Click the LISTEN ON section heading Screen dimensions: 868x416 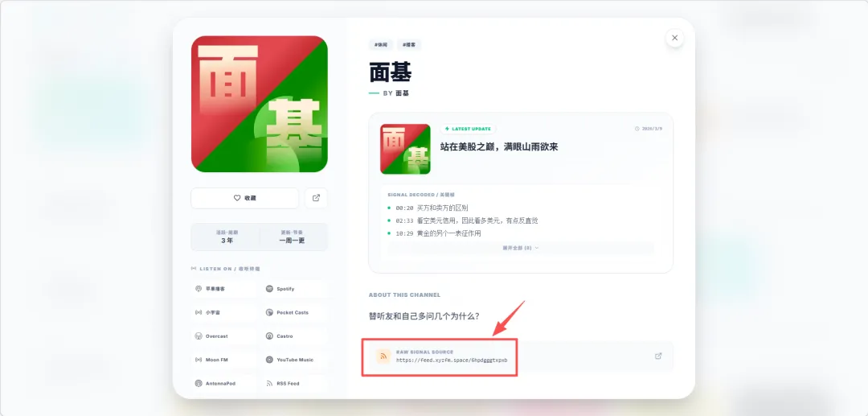point(225,269)
